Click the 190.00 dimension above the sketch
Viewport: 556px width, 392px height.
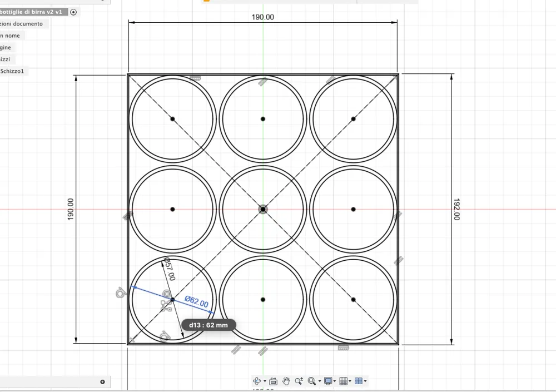[263, 17]
